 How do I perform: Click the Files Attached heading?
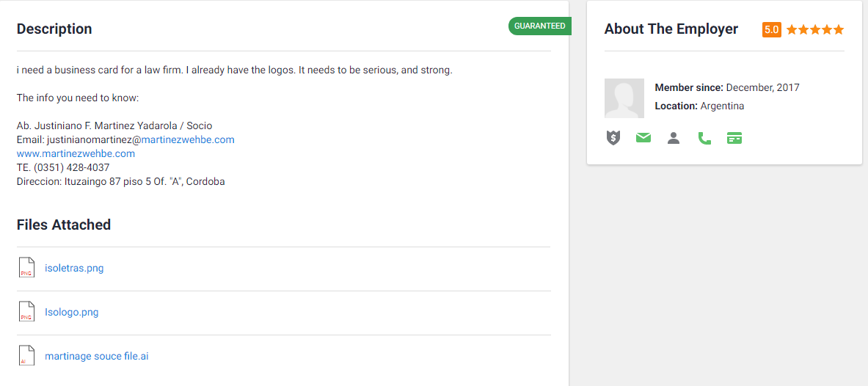[64, 225]
